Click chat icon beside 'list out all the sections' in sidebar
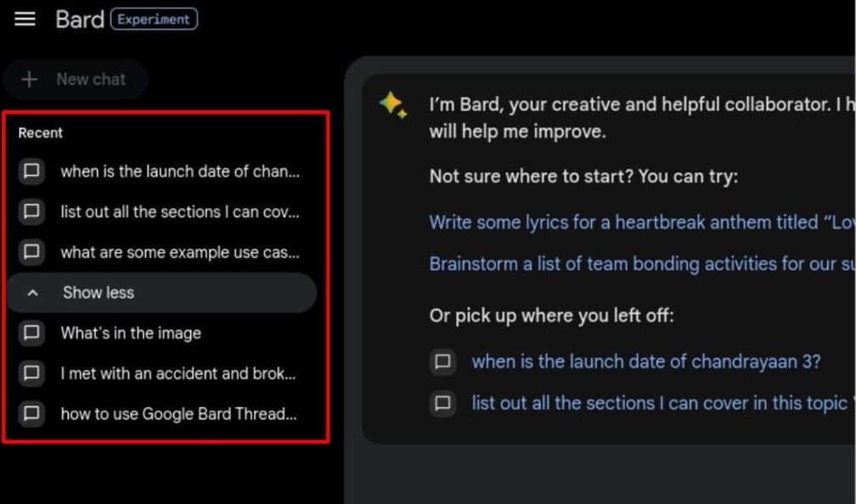The image size is (856, 504). click(31, 211)
